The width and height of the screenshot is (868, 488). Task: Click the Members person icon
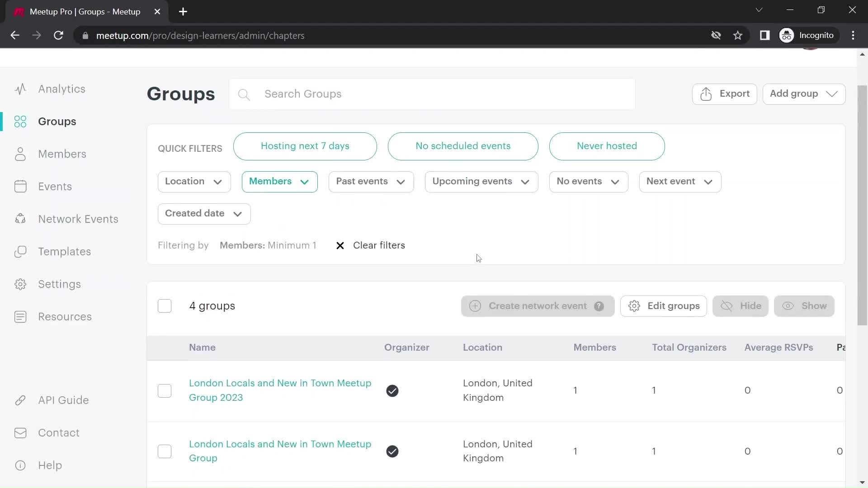coord(20,154)
